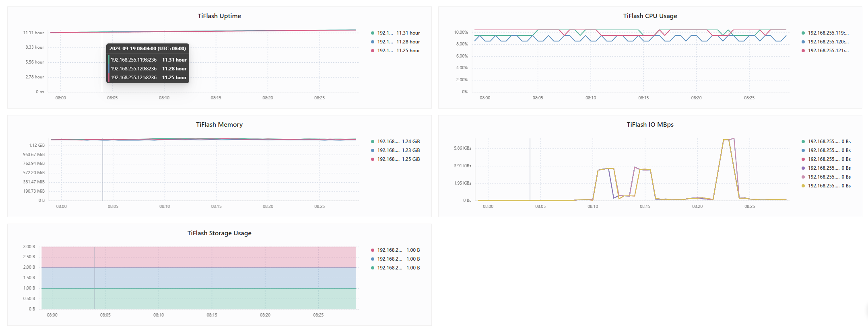Click the 8.33 hour axis label in Uptime
This screenshot has width=868, height=331.
click(35, 47)
